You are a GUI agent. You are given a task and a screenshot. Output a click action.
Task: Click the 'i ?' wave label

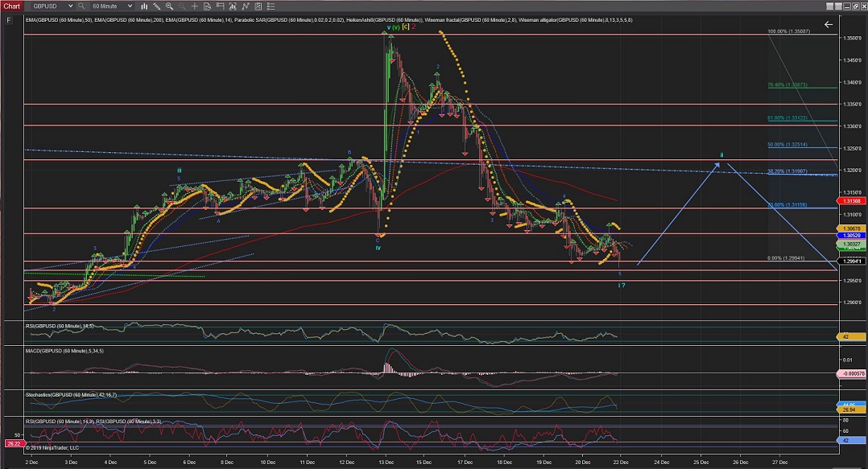[622, 286]
